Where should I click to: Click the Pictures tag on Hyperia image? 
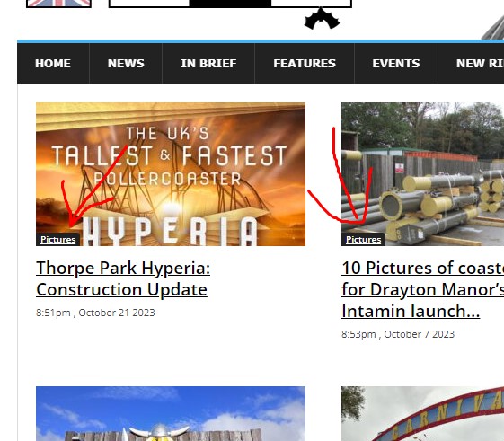pyautogui.click(x=58, y=240)
